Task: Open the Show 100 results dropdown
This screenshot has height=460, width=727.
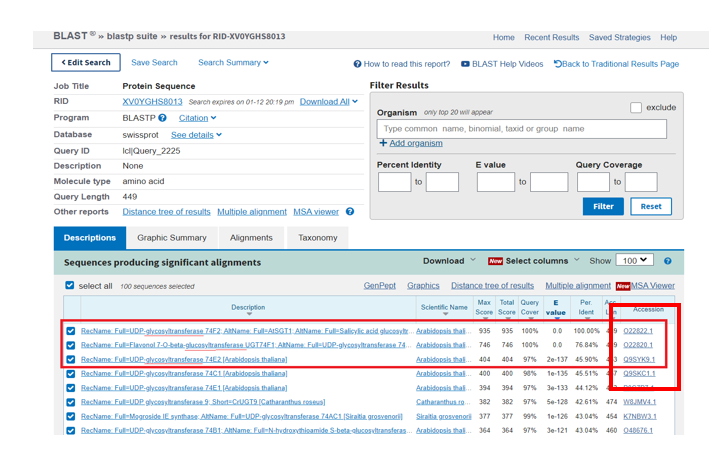Action: coord(635,260)
